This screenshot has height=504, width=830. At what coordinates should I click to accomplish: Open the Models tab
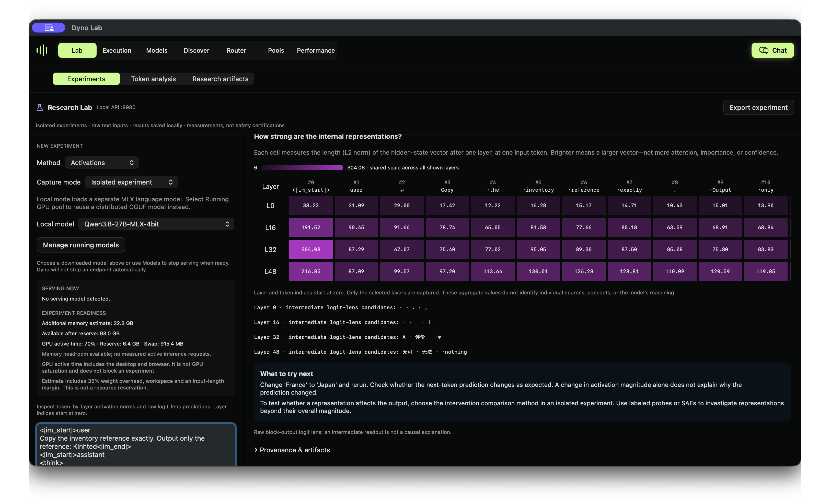(x=157, y=50)
